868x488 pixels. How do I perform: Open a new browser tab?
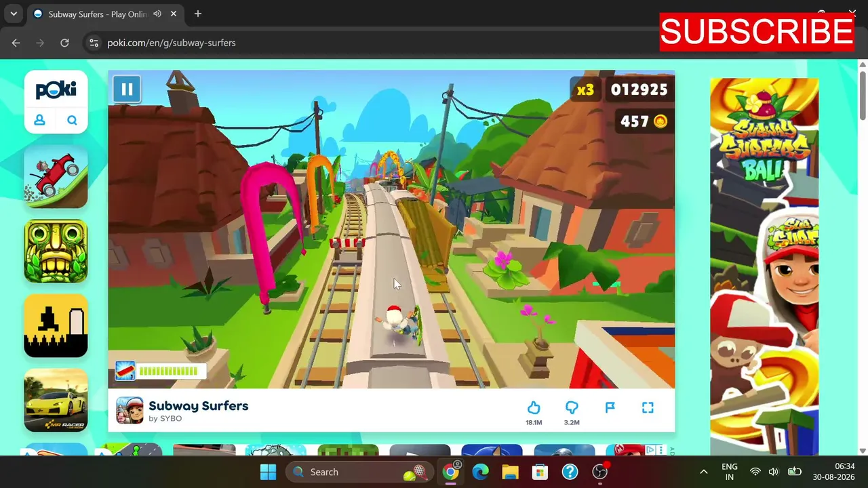[197, 14]
